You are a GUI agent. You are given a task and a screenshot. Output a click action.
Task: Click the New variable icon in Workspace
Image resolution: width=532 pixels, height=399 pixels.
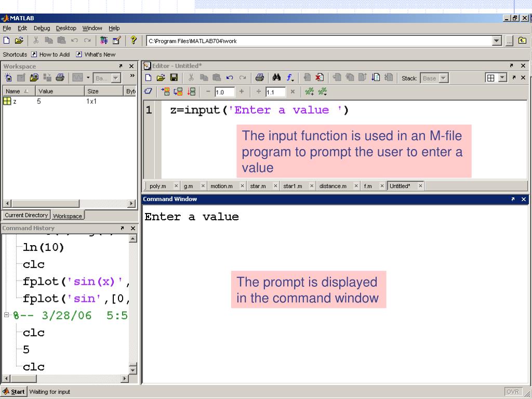coord(8,78)
